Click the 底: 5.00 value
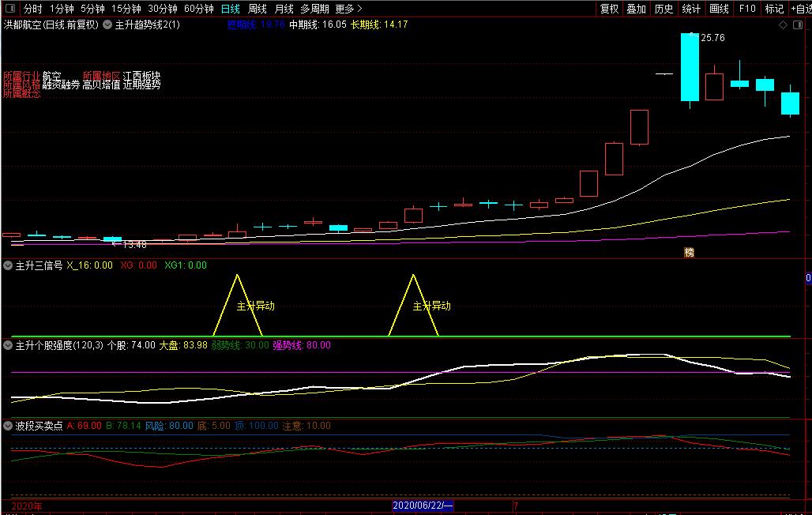 [x=213, y=426]
